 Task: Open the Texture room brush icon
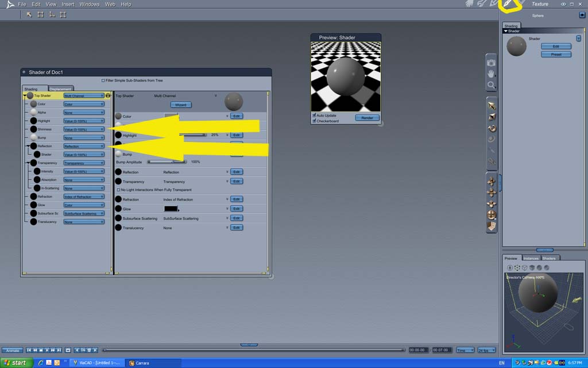click(x=508, y=4)
